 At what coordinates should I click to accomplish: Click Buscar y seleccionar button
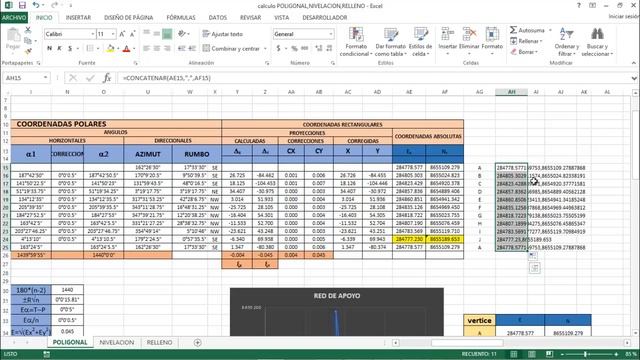coord(597,42)
